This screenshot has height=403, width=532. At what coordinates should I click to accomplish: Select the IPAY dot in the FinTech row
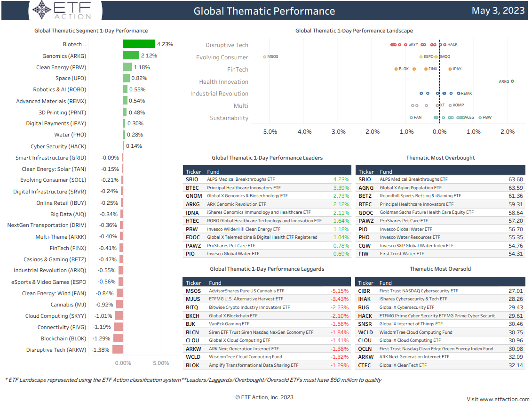click(x=450, y=69)
